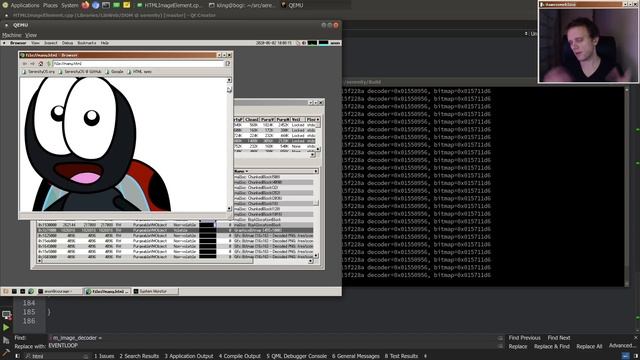640x360 pixels.
Task: Click the green launcher icon in top panel
Action: click(116, 5)
